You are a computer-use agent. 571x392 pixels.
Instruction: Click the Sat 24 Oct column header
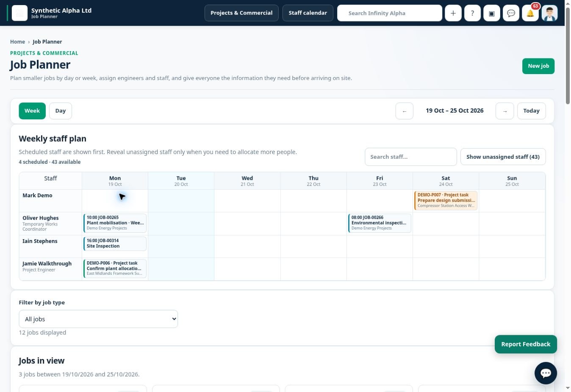(446, 181)
